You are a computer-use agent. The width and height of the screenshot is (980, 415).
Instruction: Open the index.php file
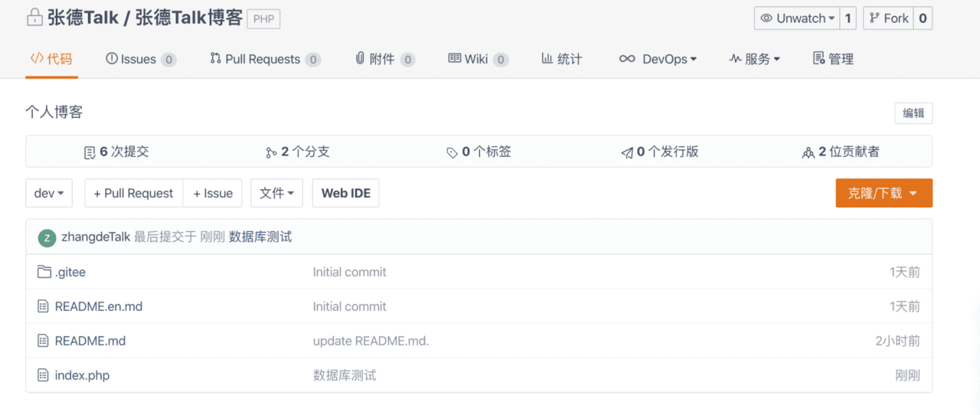pyautogui.click(x=83, y=375)
